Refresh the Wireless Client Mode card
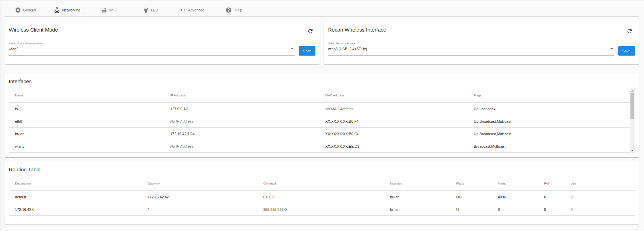The image size is (644, 231). coord(311,31)
